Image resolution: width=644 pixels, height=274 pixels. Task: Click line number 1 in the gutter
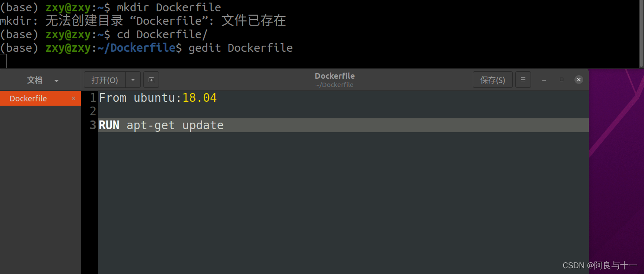pos(92,97)
